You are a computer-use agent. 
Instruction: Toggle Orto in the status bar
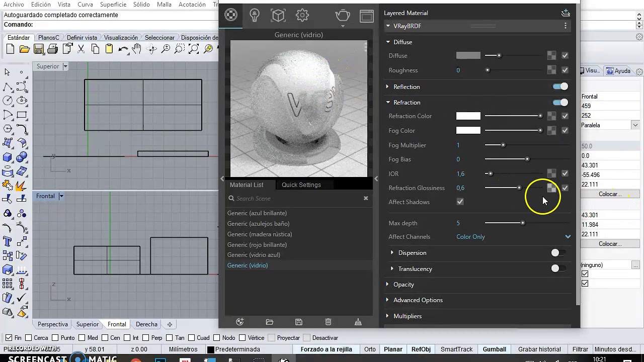370,349
